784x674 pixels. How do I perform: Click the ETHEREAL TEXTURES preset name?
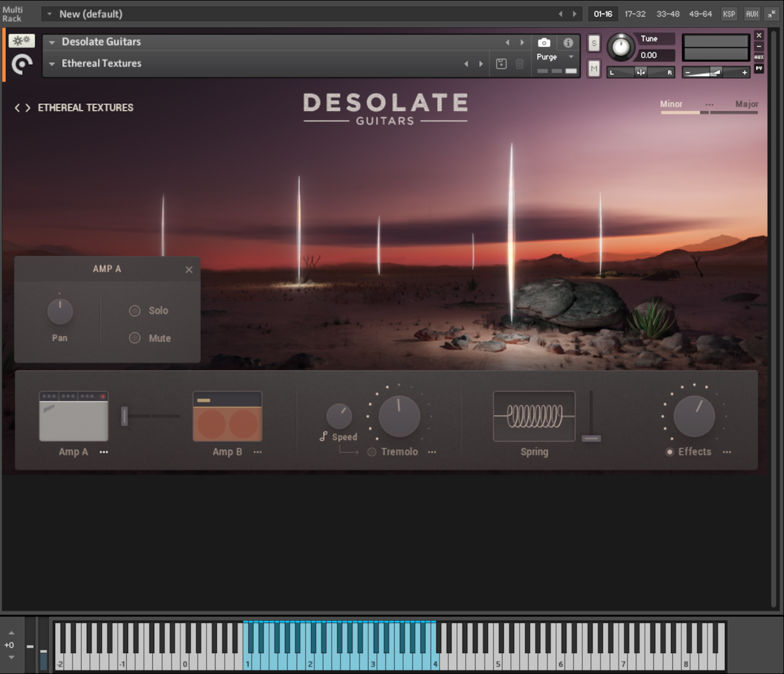[x=86, y=108]
